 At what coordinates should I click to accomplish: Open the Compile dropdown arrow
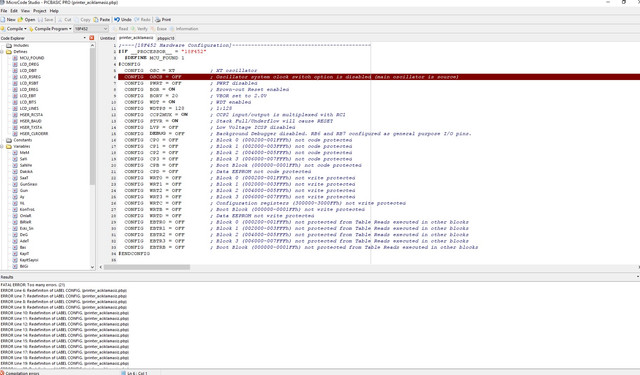[x=25, y=29]
